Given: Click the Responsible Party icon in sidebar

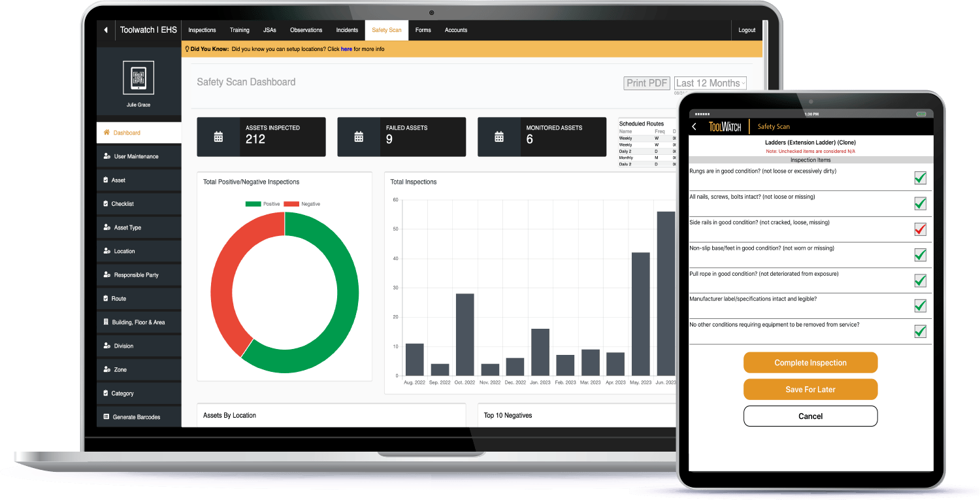Looking at the screenshot, I should (106, 275).
